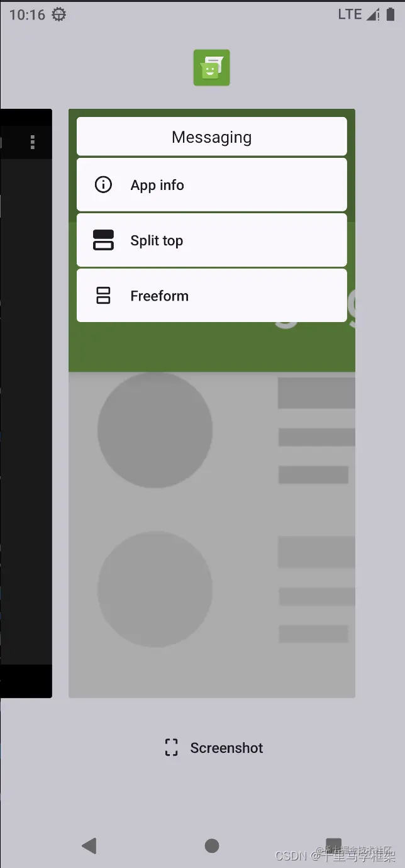Select Split top option

coord(211,240)
